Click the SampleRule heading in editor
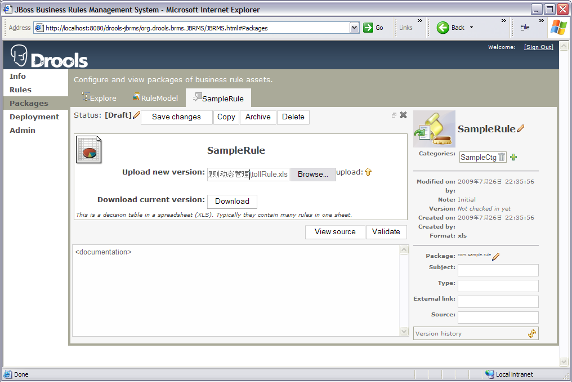Screen dimensions: 572x382 click(236, 150)
